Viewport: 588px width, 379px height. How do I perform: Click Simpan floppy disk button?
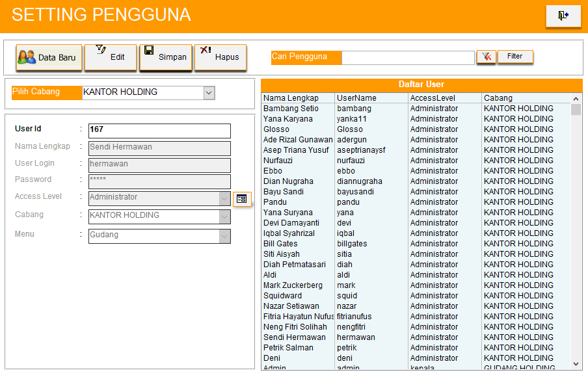click(x=165, y=57)
